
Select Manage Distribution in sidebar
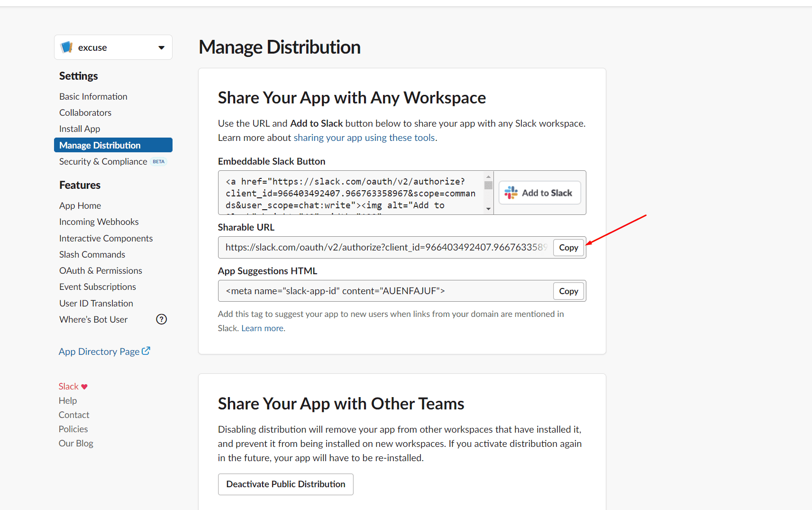(x=113, y=145)
